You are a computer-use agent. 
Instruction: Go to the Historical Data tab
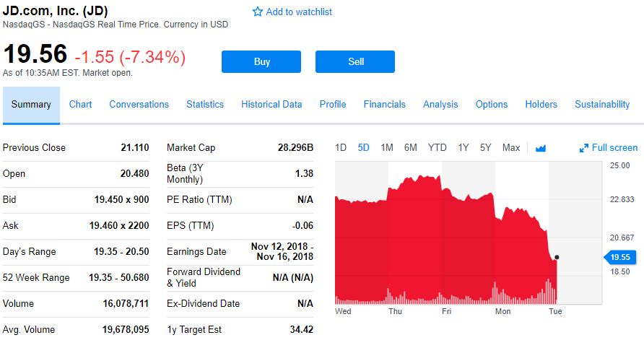(x=271, y=104)
